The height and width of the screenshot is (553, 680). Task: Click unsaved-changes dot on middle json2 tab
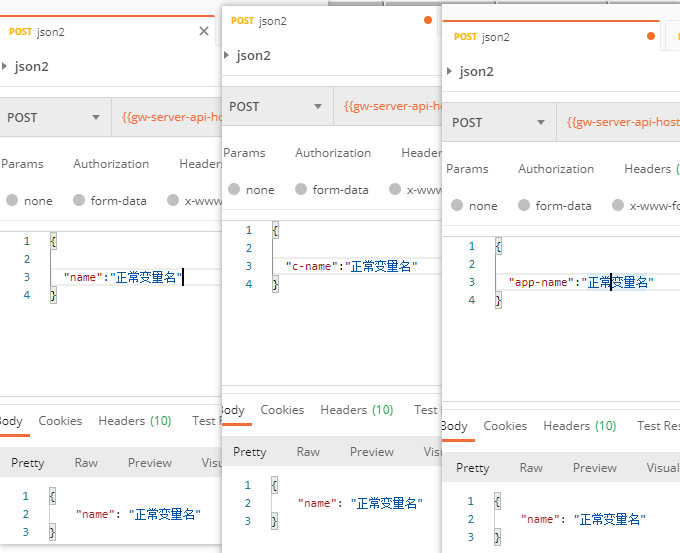[428, 20]
